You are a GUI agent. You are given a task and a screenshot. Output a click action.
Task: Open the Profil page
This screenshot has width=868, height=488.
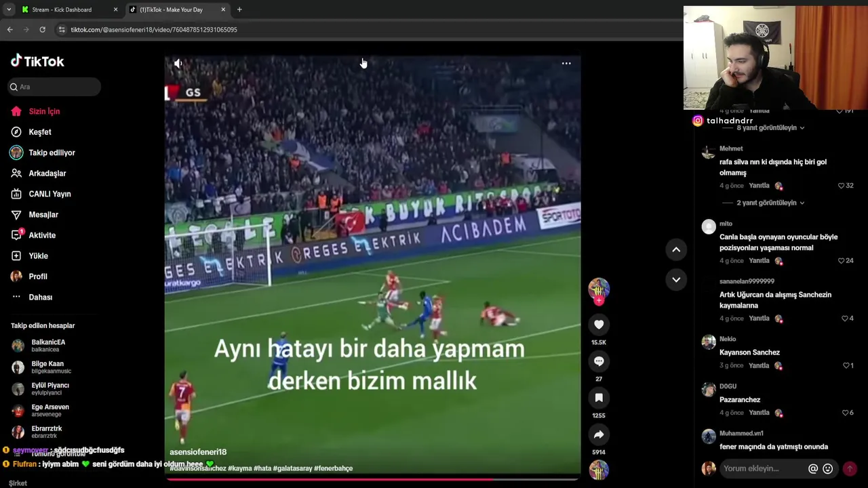pos(37,277)
